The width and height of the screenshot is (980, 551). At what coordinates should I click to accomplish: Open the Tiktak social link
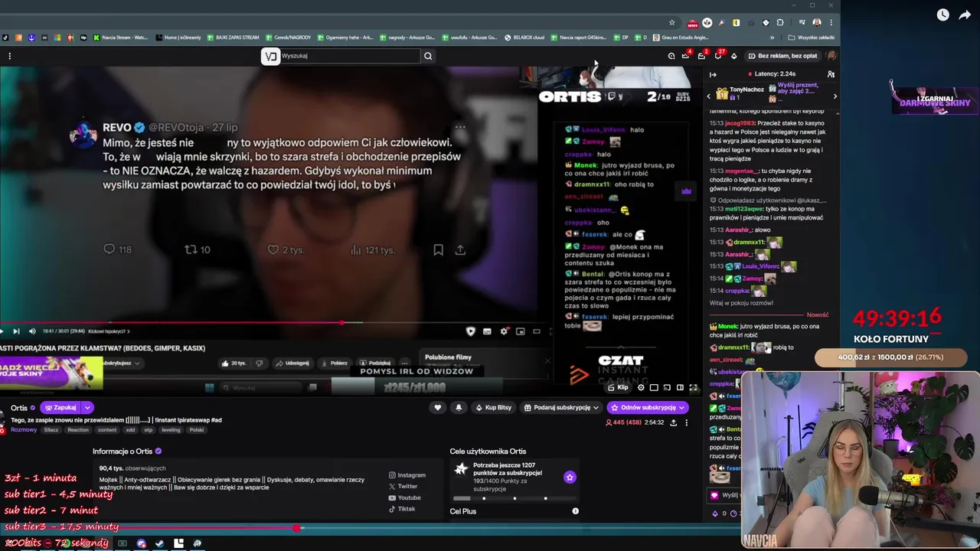tap(402, 510)
